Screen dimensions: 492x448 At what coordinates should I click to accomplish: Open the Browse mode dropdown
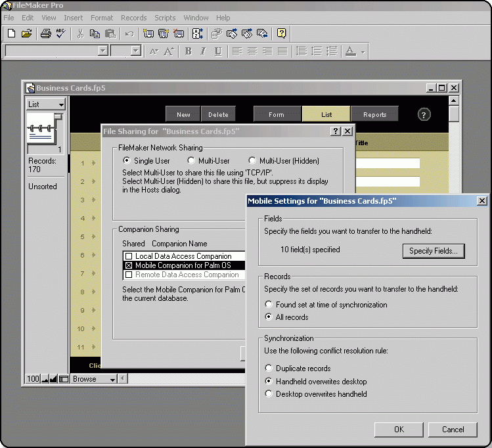point(94,379)
